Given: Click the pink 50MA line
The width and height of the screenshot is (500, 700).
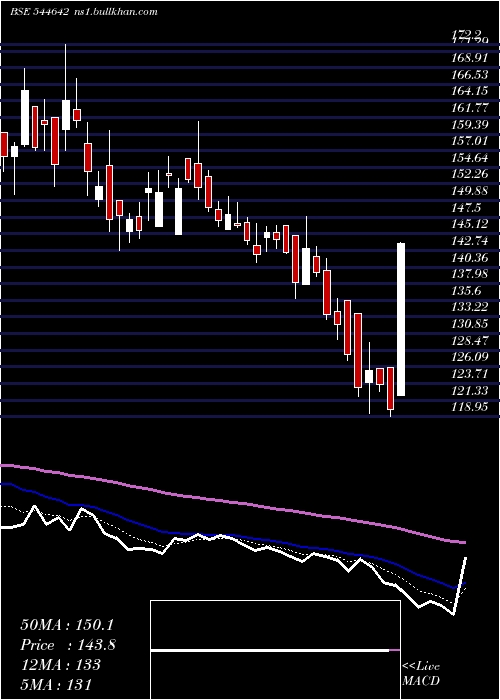Looking at the screenshot, I should pos(232,503).
